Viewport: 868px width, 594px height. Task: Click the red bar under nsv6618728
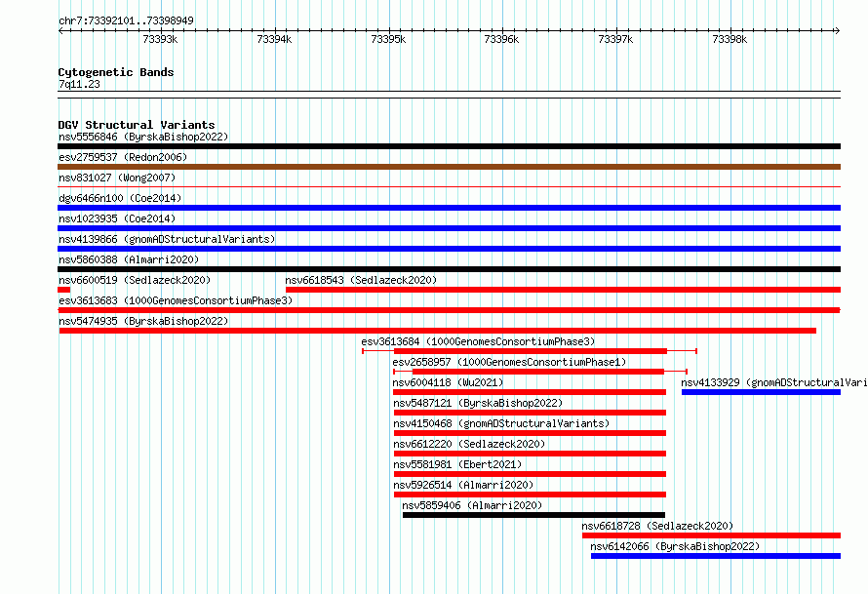[x=711, y=535]
